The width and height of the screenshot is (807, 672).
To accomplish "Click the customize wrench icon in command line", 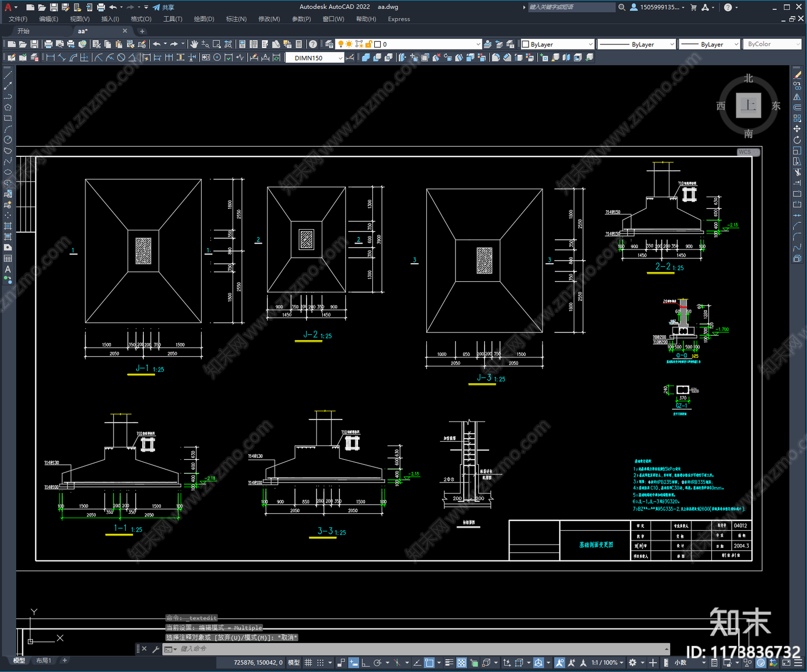I will pyautogui.click(x=156, y=649).
